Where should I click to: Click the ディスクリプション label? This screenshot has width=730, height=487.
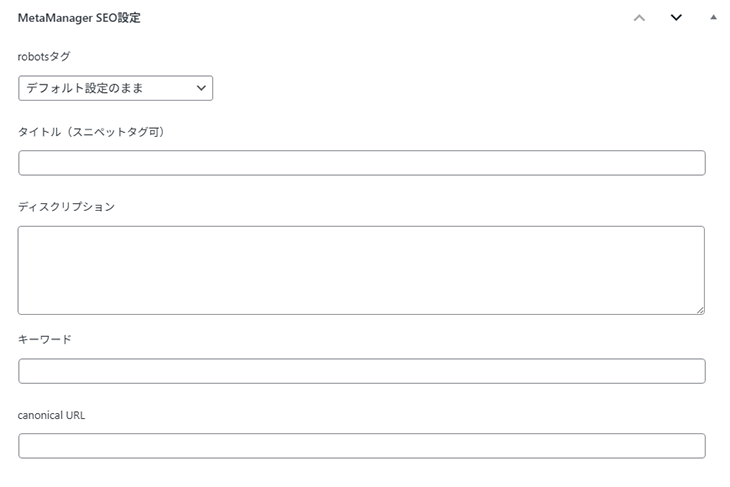(x=66, y=207)
